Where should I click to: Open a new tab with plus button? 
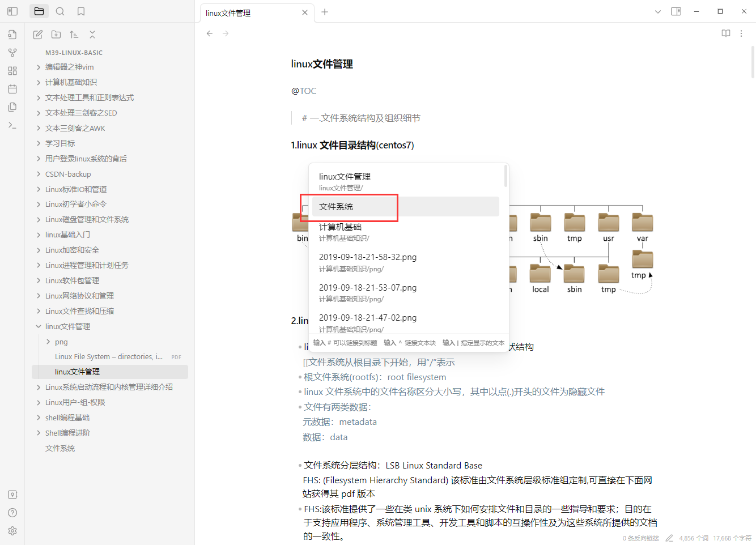[x=325, y=12]
